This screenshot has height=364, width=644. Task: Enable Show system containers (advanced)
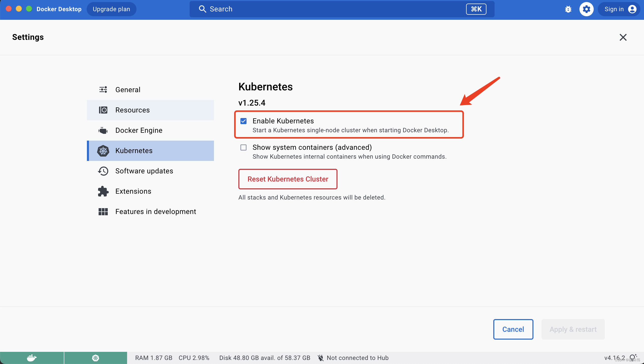(x=243, y=147)
